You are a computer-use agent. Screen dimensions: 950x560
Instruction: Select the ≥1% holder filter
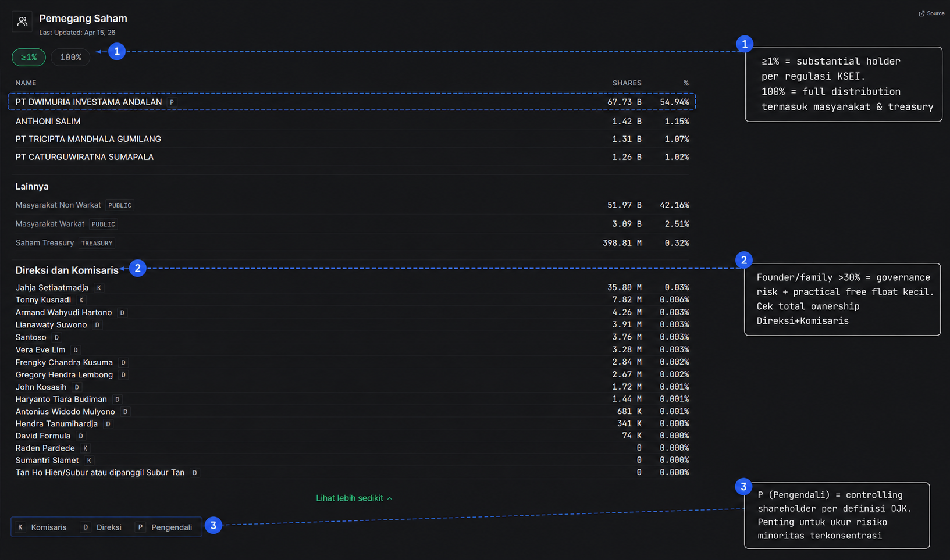click(29, 57)
